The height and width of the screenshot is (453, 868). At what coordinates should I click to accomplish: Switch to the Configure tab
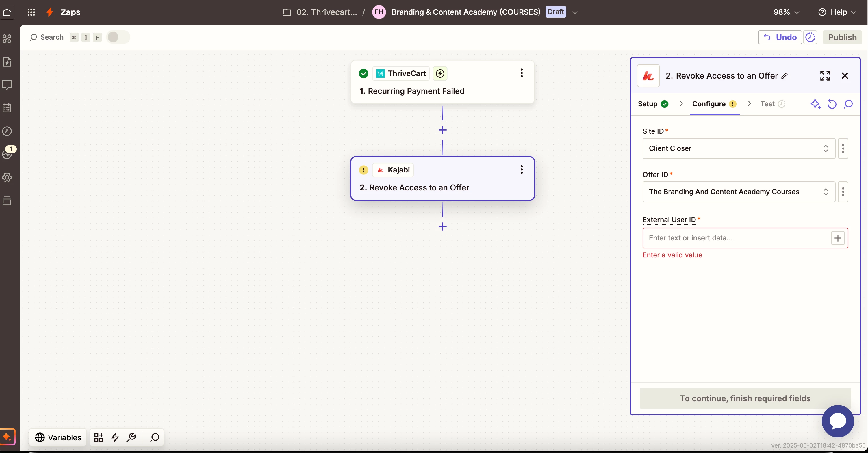coord(714,104)
